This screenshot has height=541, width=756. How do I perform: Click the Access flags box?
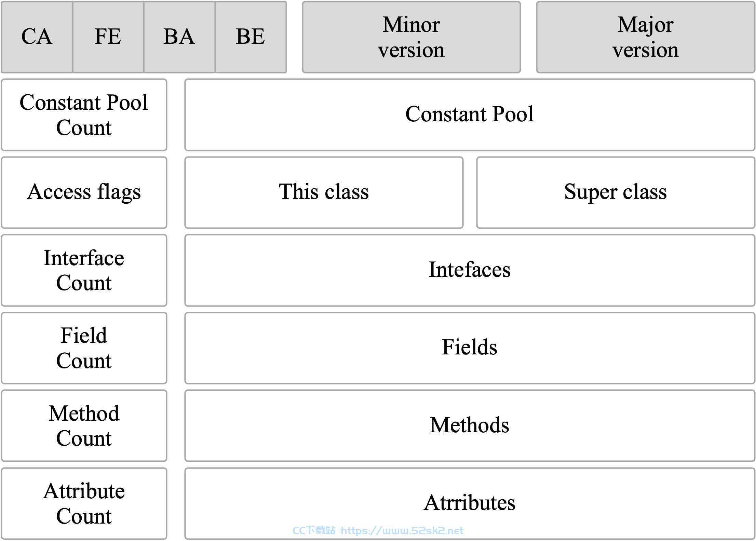(84, 192)
